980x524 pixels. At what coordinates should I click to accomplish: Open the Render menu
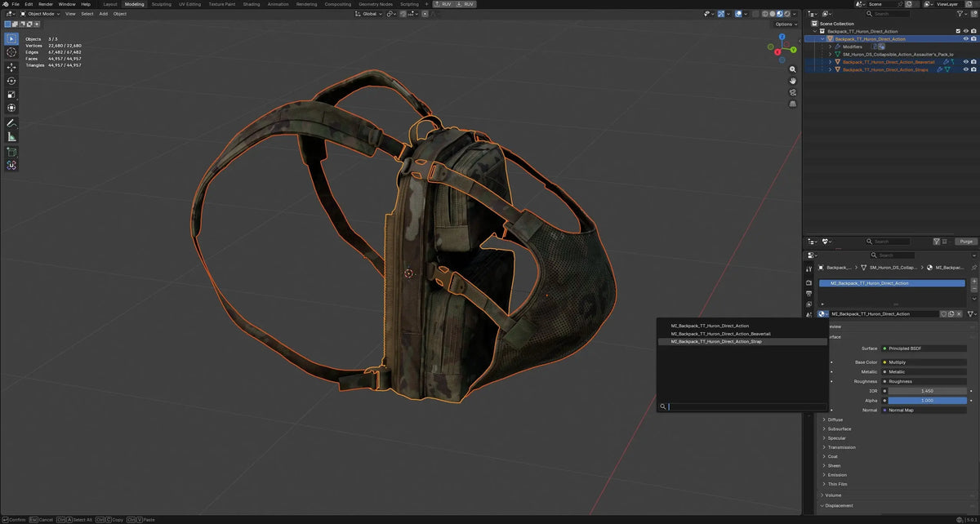(46, 4)
